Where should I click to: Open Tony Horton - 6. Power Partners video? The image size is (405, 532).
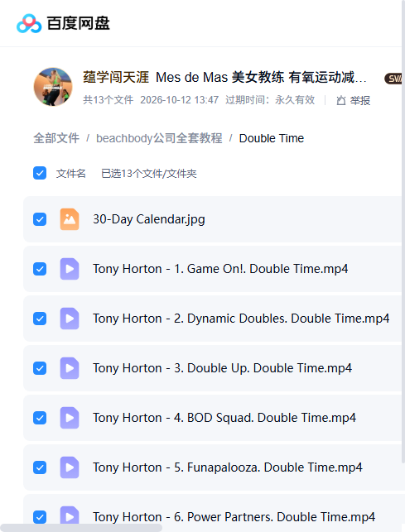click(234, 517)
